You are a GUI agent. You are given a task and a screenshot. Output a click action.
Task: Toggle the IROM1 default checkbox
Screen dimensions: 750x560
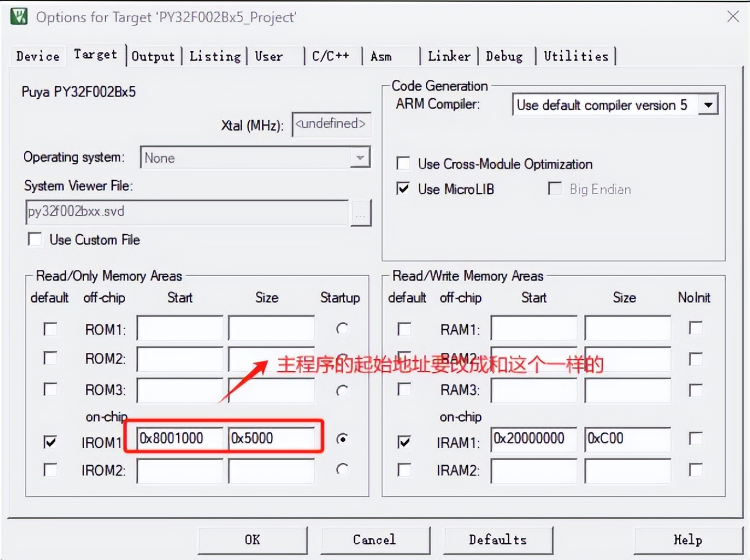(50, 442)
